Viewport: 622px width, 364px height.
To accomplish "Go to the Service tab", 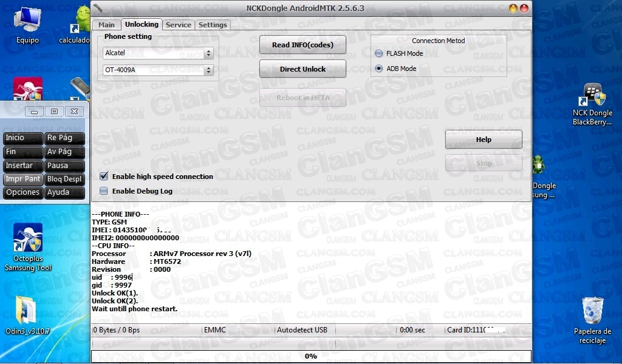I will [179, 24].
